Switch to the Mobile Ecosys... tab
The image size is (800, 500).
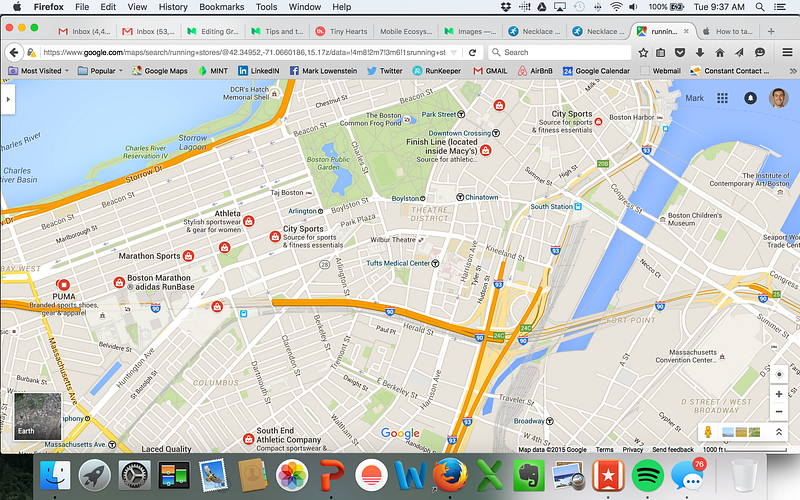pos(406,31)
